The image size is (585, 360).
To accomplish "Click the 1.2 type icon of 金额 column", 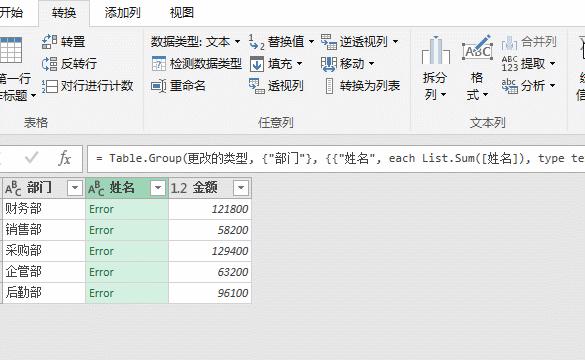I will click(179, 188).
